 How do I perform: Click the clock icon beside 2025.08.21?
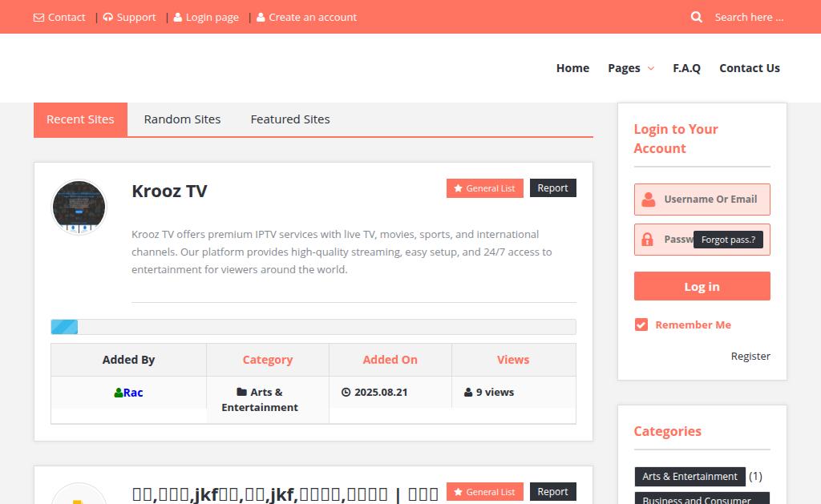pyautogui.click(x=346, y=392)
